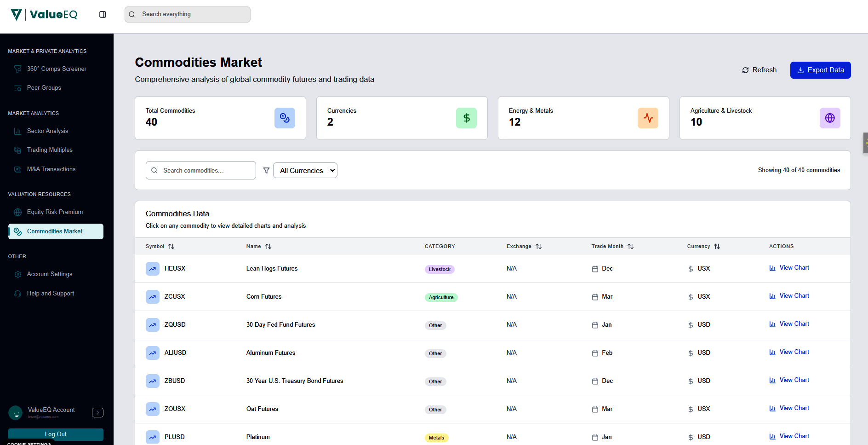
Task: Open the All Currencies dropdown
Action: 305,170
